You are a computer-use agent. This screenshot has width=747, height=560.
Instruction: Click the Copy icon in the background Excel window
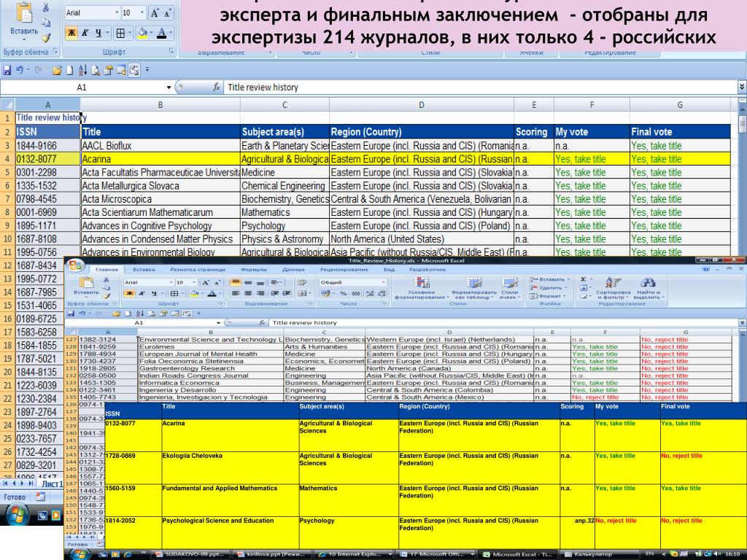pos(46,22)
